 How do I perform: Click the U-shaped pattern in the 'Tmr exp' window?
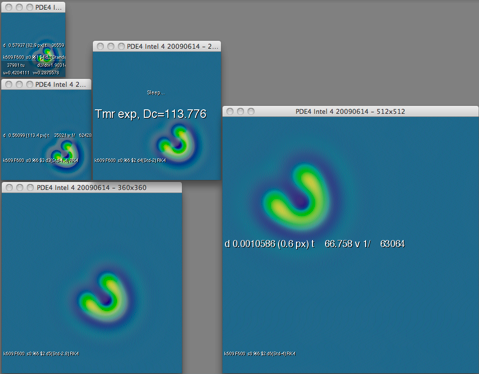[x=175, y=143]
